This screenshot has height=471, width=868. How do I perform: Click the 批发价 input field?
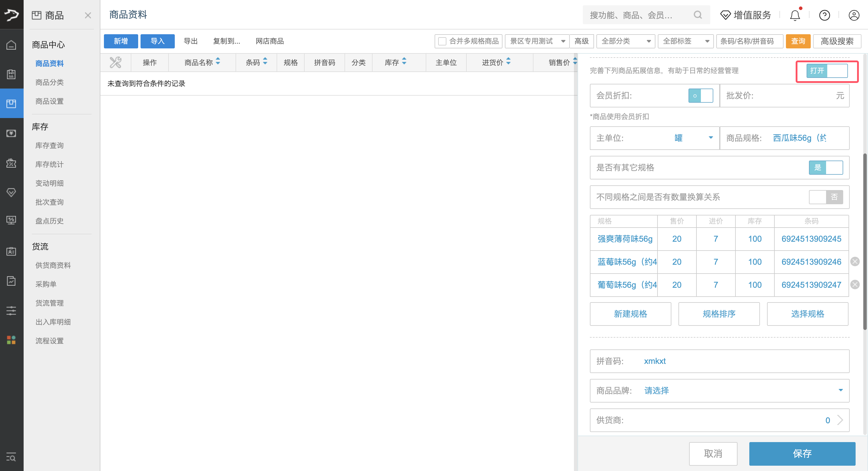(785, 96)
